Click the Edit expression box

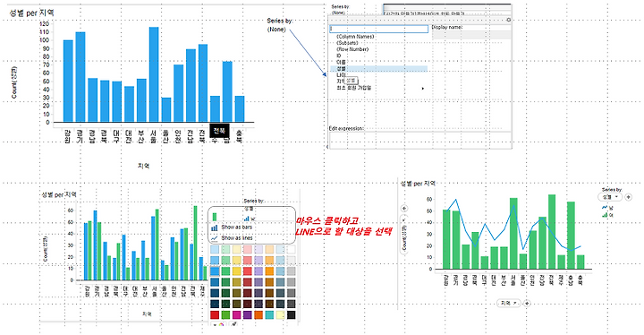click(420, 140)
